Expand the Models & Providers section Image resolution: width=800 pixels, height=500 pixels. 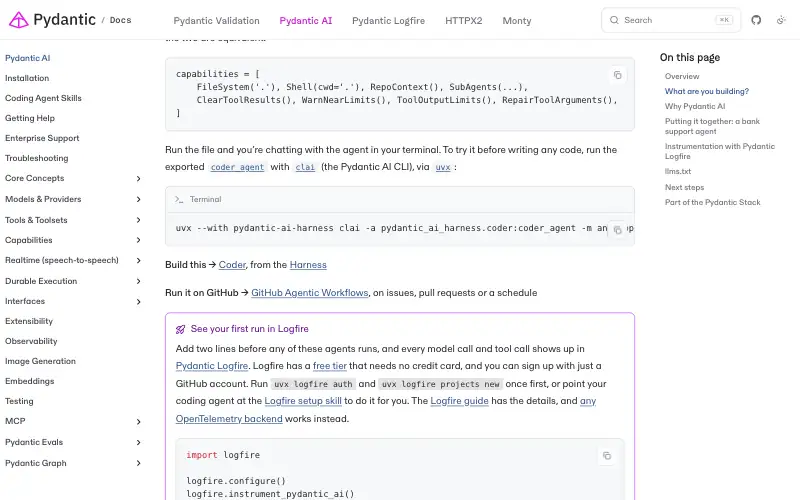pos(138,199)
